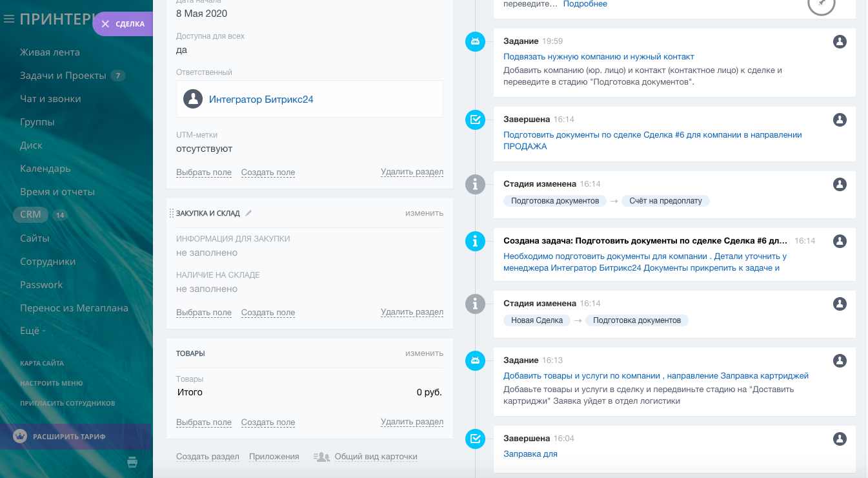Expand the Ещё menu in the sidebar
This screenshot has height=478, width=868.
click(33, 331)
